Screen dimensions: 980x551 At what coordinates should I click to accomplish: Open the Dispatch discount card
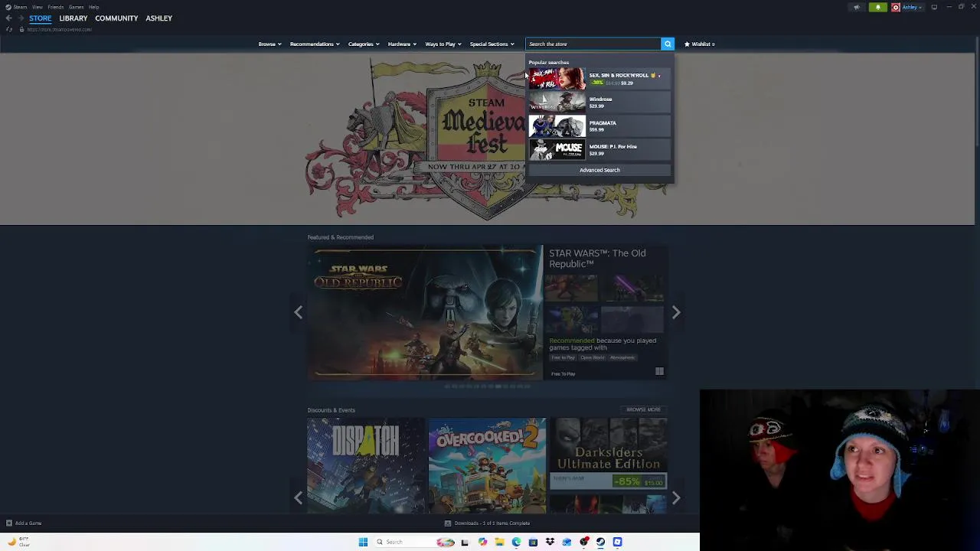366,465
